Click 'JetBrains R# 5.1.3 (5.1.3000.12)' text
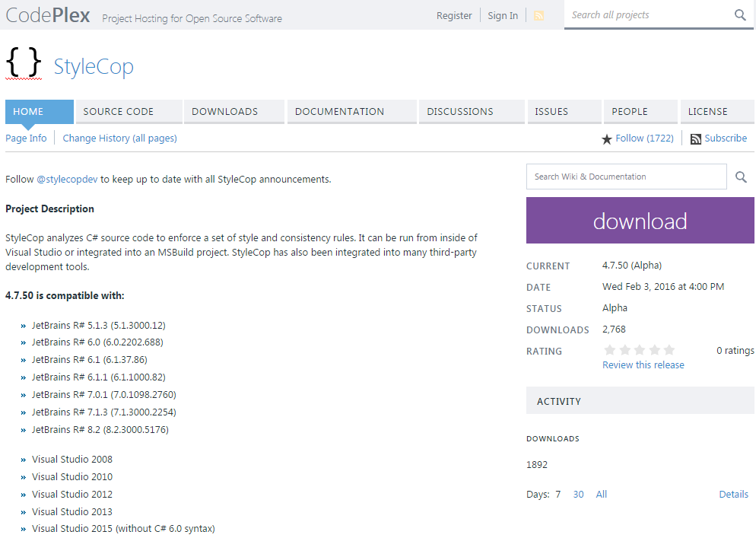This screenshot has width=756, height=538. click(99, 325)
